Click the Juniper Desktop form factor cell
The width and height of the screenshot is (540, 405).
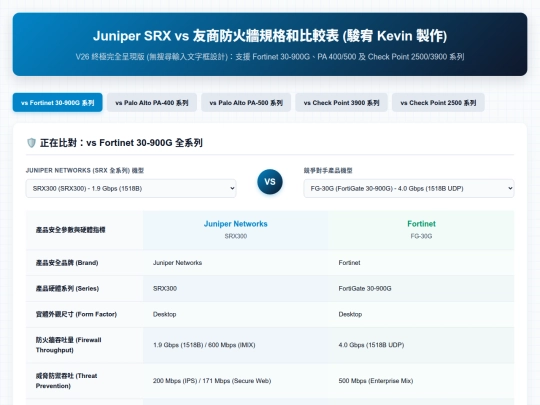(x=236, y=314)
